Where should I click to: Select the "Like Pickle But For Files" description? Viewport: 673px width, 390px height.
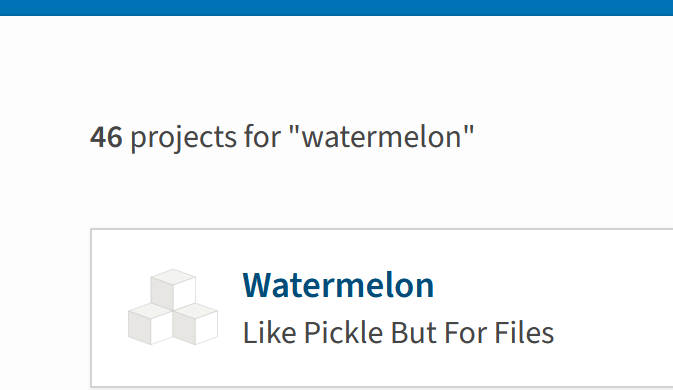[x=398, y=333]
